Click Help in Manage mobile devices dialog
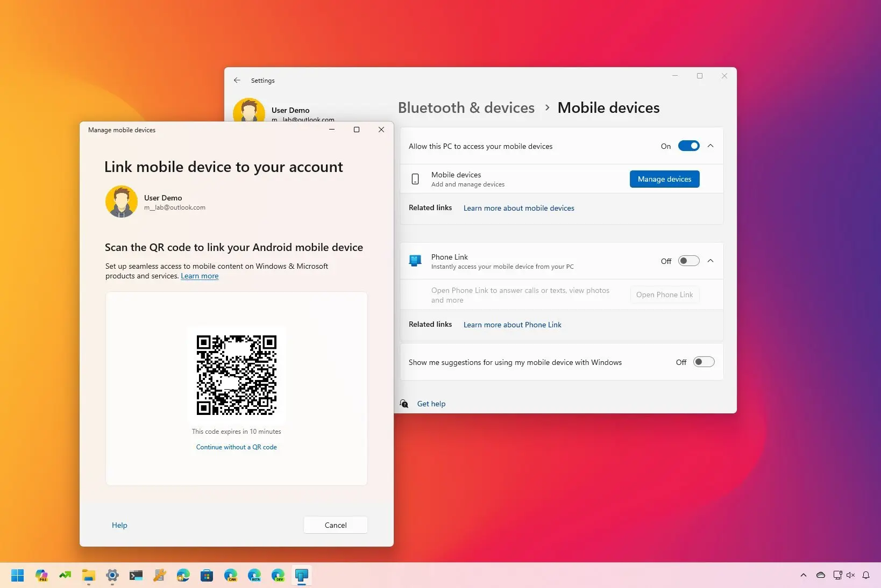The width and height of the screenshot is (881, 588). point(119,525)
